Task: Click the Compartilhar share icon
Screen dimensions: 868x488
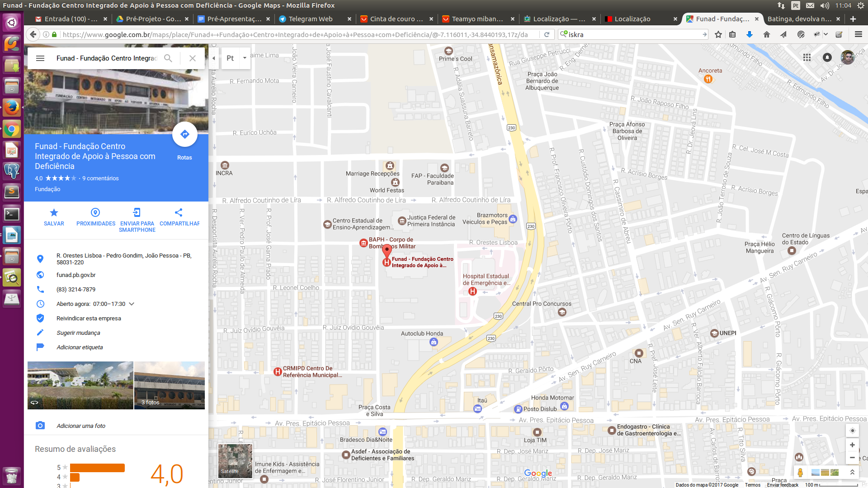Action: pyautogui.click(x=179, y=212)
